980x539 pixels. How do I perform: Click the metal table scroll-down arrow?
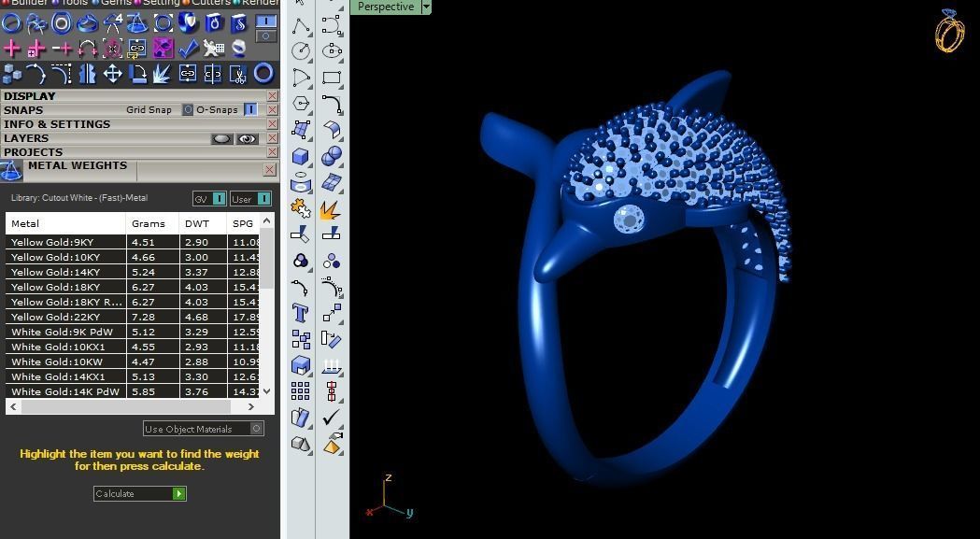point(267,391)
